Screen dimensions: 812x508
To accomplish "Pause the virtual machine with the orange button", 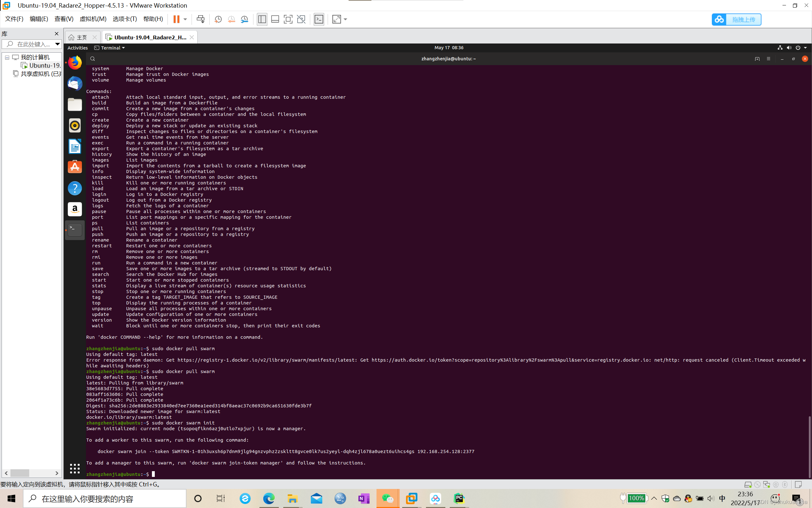I will click(x=176, y=19).
